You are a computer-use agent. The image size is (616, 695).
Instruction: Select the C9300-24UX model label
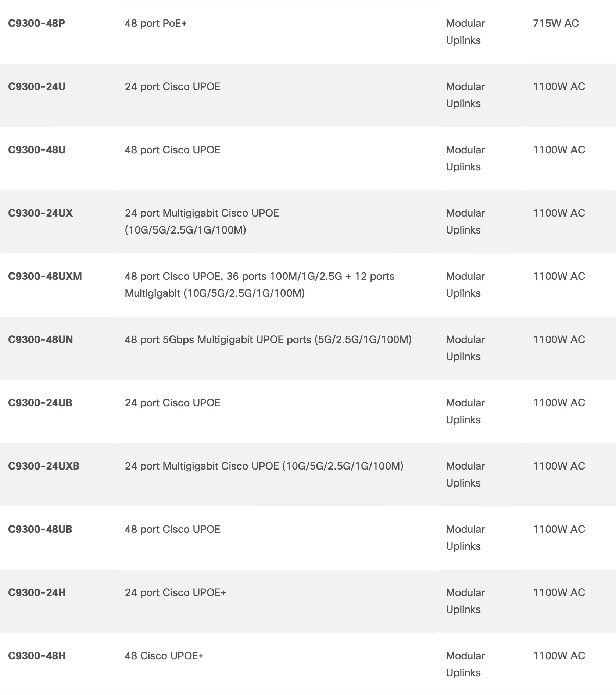[x=40, y=213]
